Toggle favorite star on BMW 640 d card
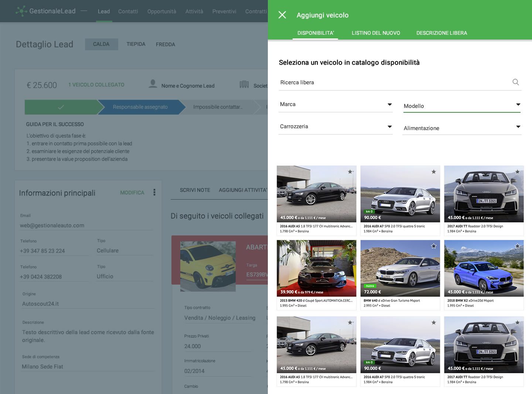 pos(434,246)
